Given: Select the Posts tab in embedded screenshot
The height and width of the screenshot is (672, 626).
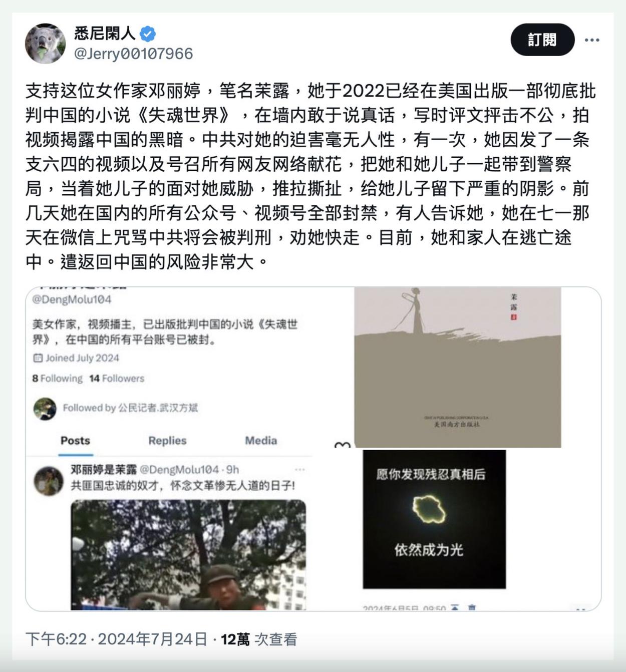Looking at the screenshot, I should 75,441.
